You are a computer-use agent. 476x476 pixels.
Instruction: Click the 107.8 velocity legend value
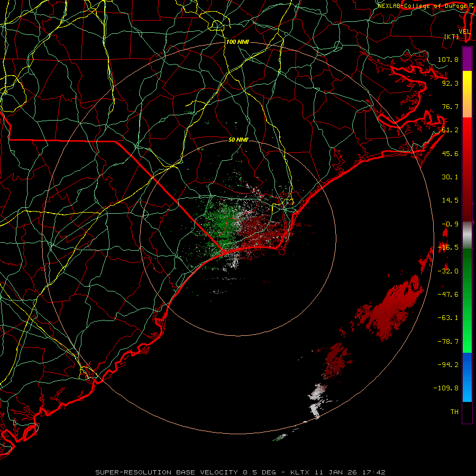pos(448,59)
